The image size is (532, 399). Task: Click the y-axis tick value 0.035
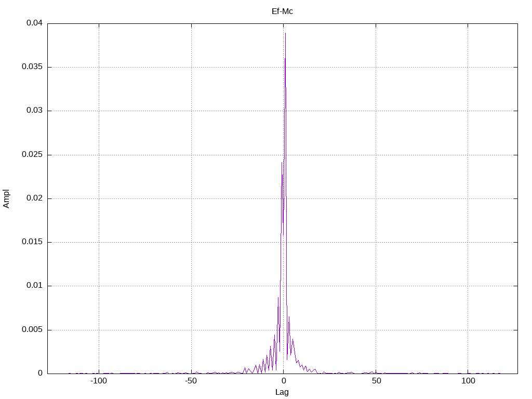pos(32,67)
